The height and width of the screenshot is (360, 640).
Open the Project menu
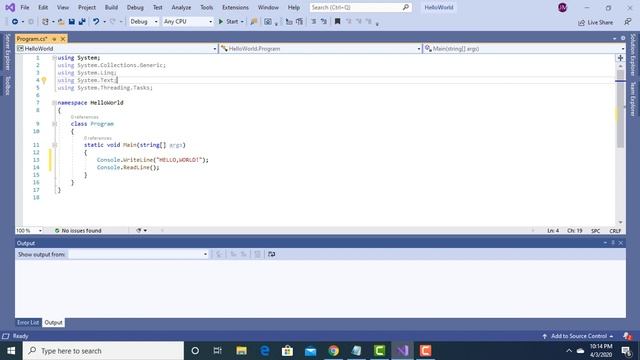pos(87,7)
